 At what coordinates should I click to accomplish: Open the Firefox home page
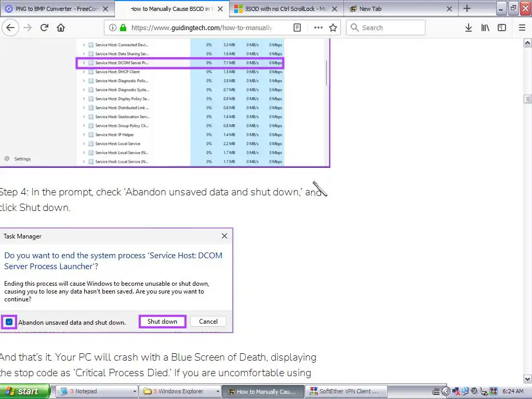pos(61,28)
